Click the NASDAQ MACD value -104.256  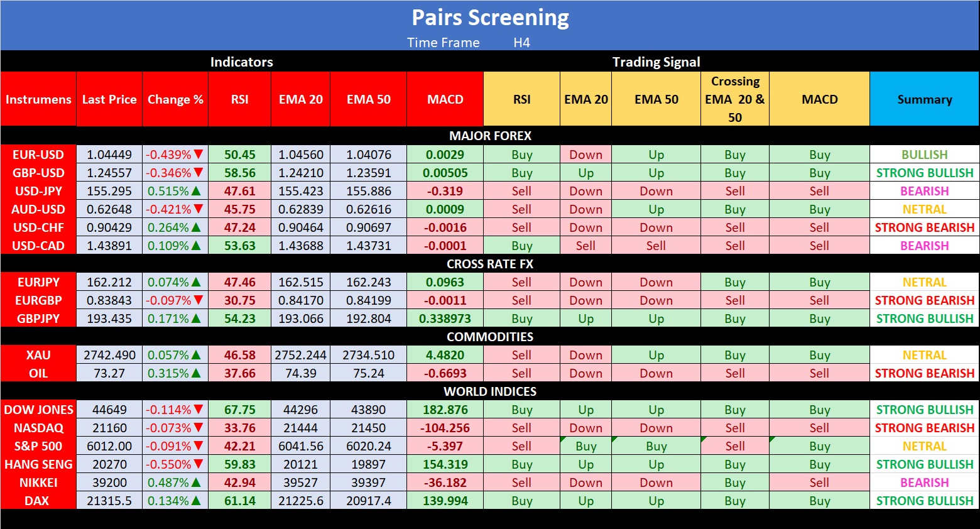pyautogui.click(x=445, y=428)
